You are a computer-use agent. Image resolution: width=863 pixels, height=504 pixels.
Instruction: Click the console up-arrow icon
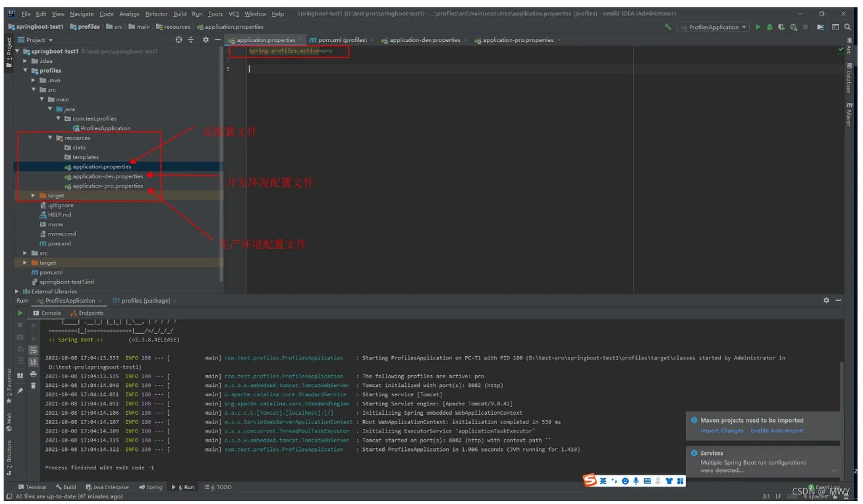click(x=33, y=326)
